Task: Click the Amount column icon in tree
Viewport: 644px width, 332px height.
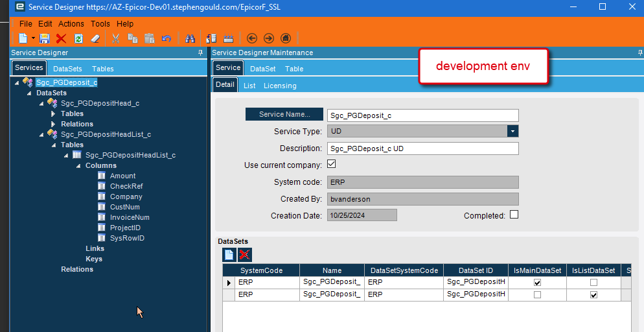Action: point(102,176)
